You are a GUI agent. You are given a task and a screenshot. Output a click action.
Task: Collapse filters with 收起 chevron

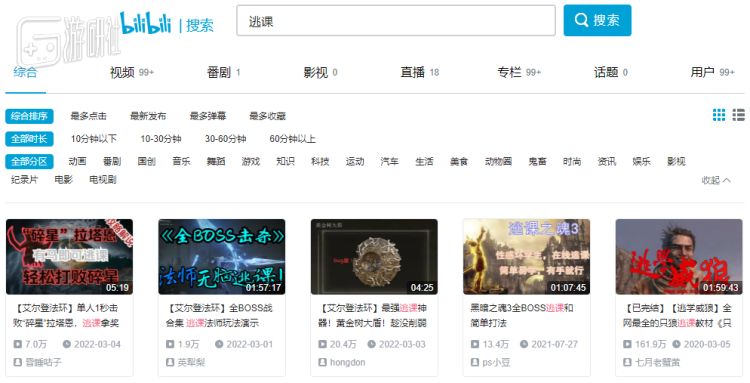(x=716, y=180)
